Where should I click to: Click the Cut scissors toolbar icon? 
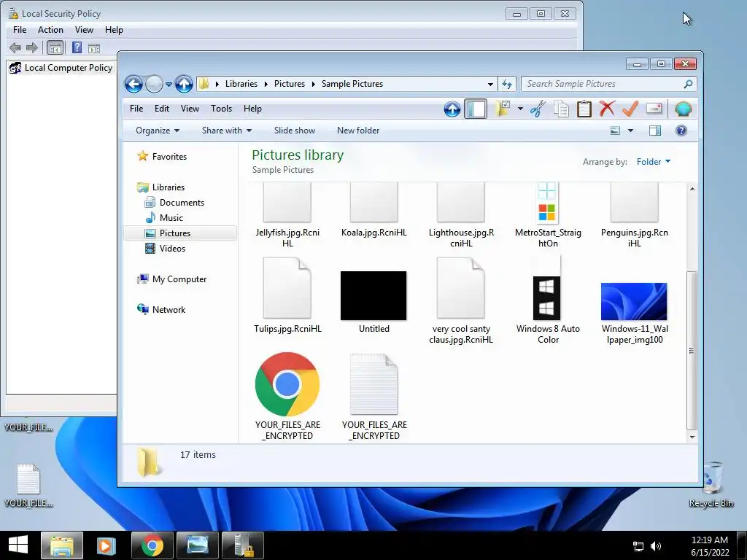pyautogui.click(x=538, y=109)
